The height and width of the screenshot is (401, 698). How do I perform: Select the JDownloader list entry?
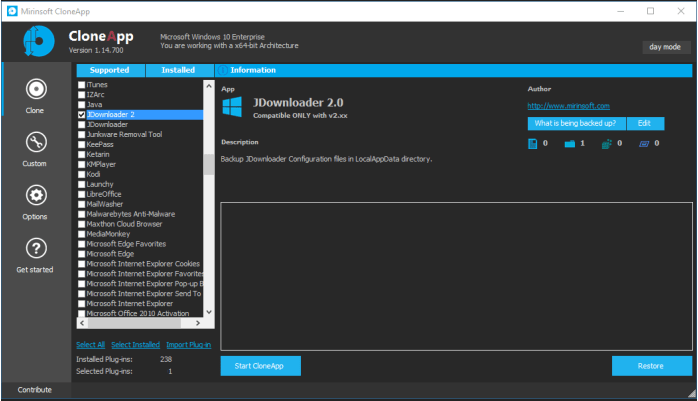coord(107,125)
